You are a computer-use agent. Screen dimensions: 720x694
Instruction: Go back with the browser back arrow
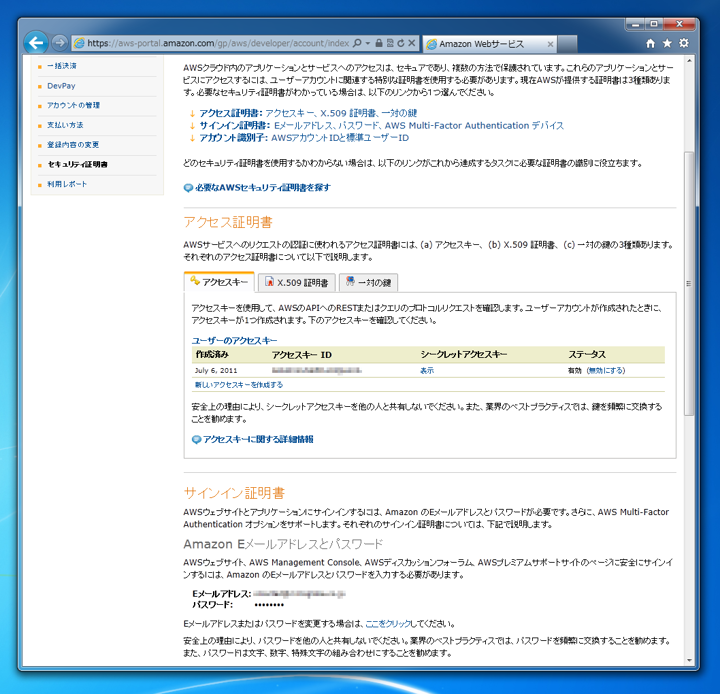click(36, 43)
